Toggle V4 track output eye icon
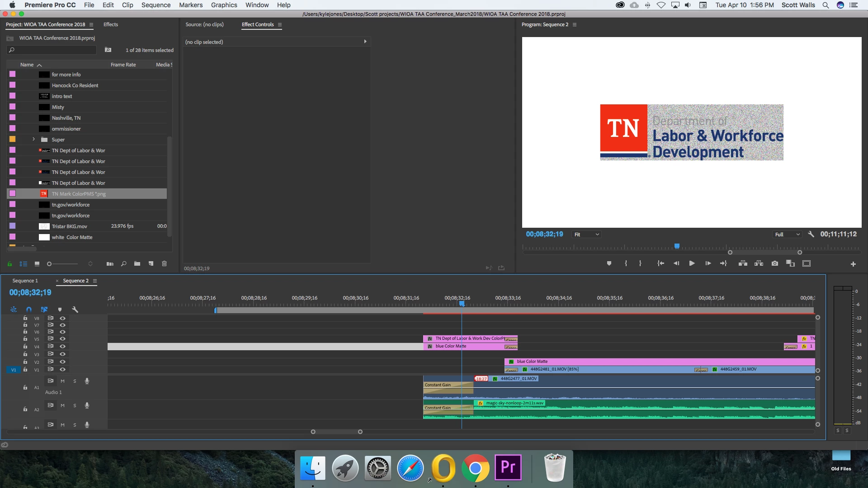Viewport: 868px width, 488px height. pyautogui.click(x=62, y=347)
